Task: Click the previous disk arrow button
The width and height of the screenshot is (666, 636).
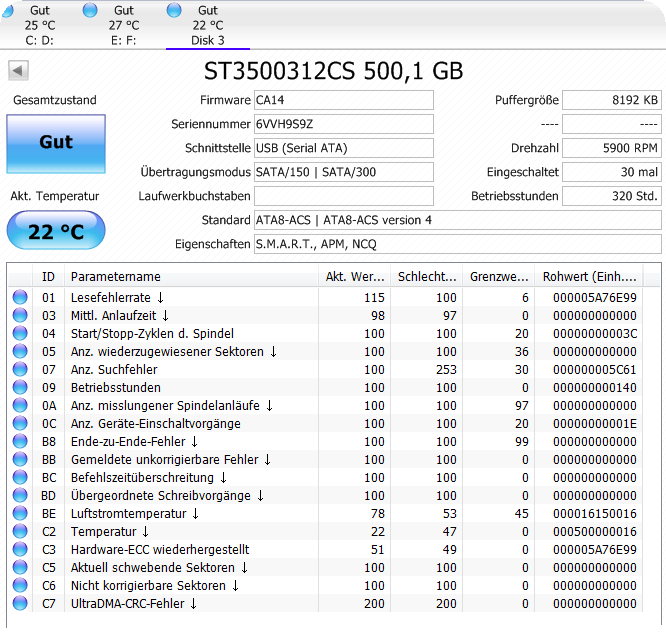Action: (18, 71)
